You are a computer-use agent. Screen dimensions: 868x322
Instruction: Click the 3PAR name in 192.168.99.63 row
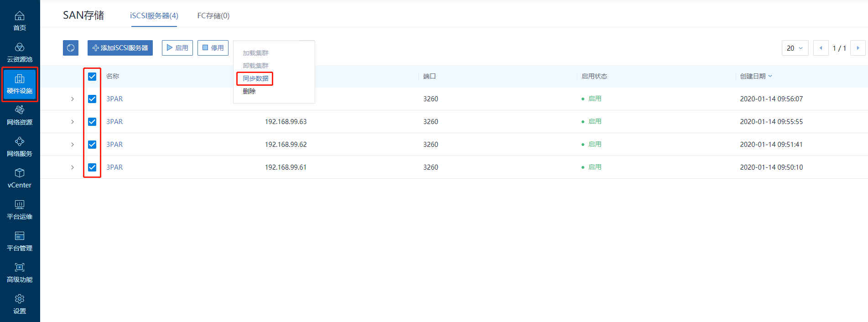pos(114,122)
